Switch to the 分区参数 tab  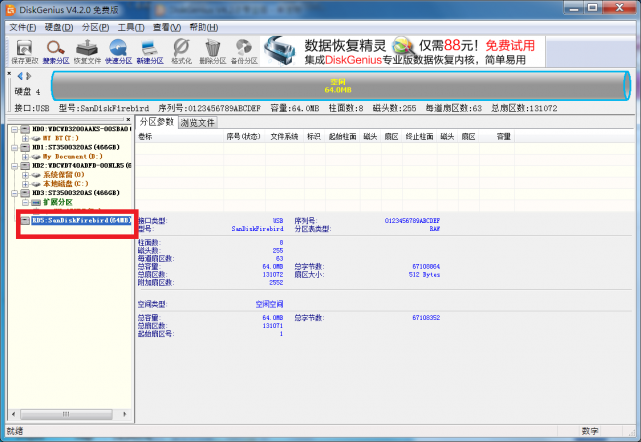point(157,122)
